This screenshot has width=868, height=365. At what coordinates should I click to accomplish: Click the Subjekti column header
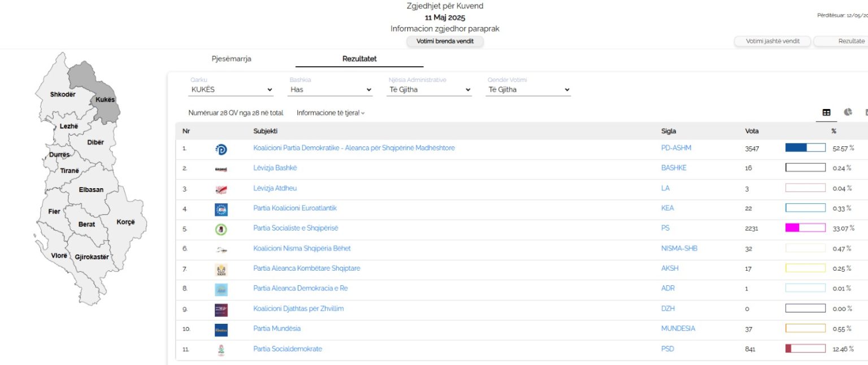pos(265,131)
